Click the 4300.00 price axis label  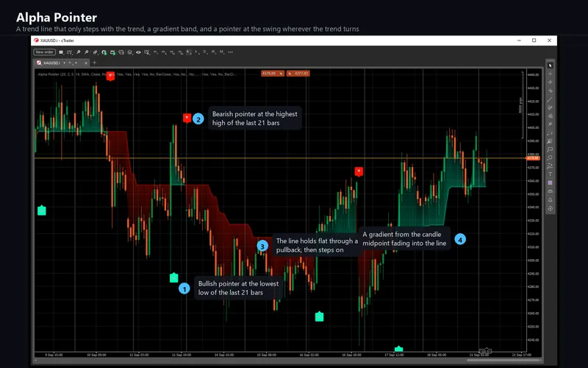534,261
